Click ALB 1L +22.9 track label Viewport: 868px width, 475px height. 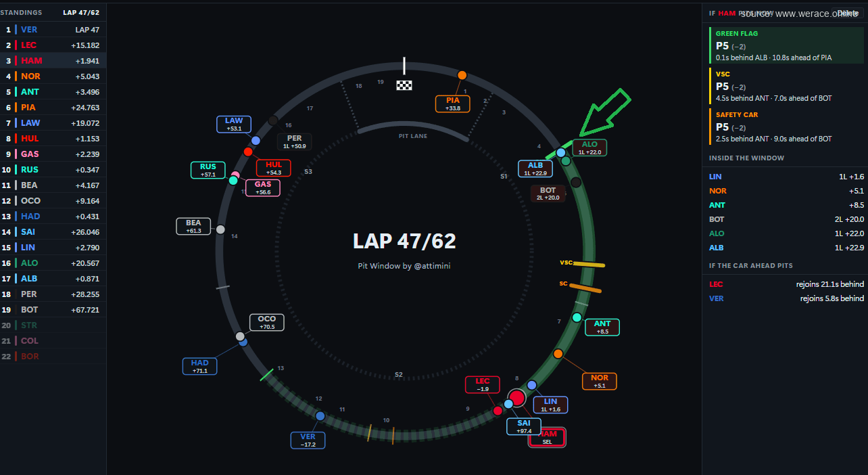[535, 168]
